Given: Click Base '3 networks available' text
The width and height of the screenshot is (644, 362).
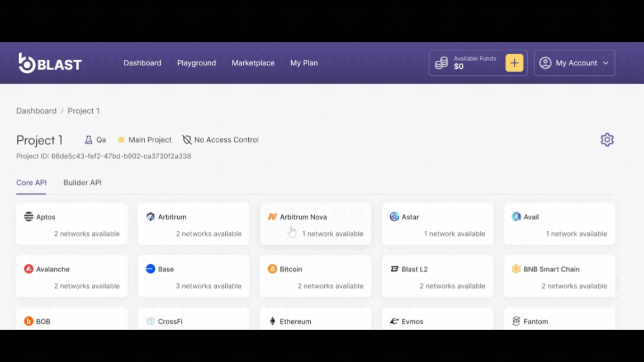Looking at the screenshot, I should coord(209,285).
